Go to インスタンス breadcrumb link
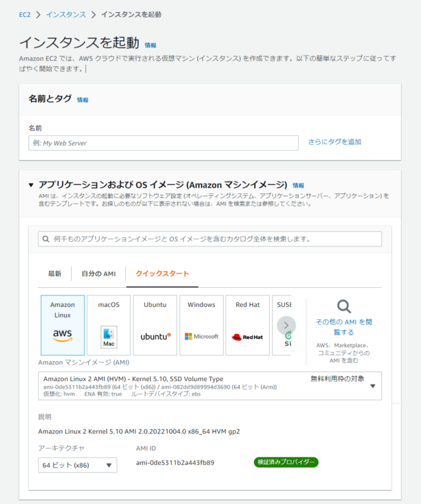 coord(66,14)
